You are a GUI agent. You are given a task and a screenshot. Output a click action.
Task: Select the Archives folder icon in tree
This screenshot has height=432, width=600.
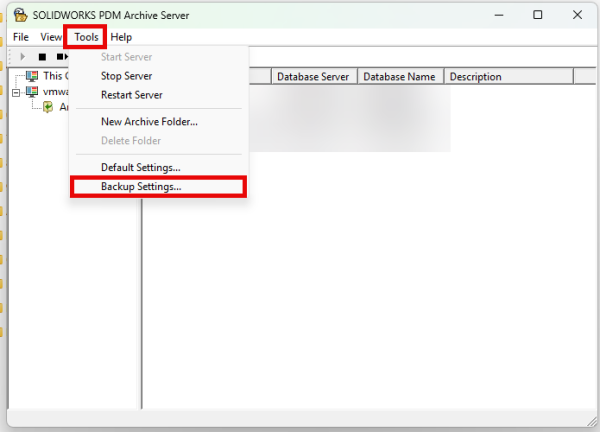point(48,107)
